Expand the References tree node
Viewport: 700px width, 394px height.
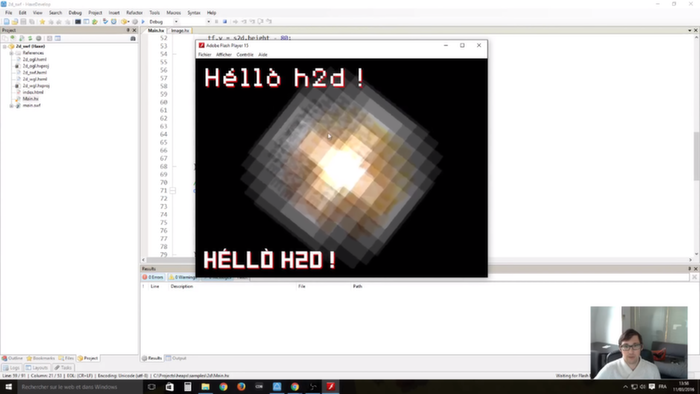click(11, 53)
